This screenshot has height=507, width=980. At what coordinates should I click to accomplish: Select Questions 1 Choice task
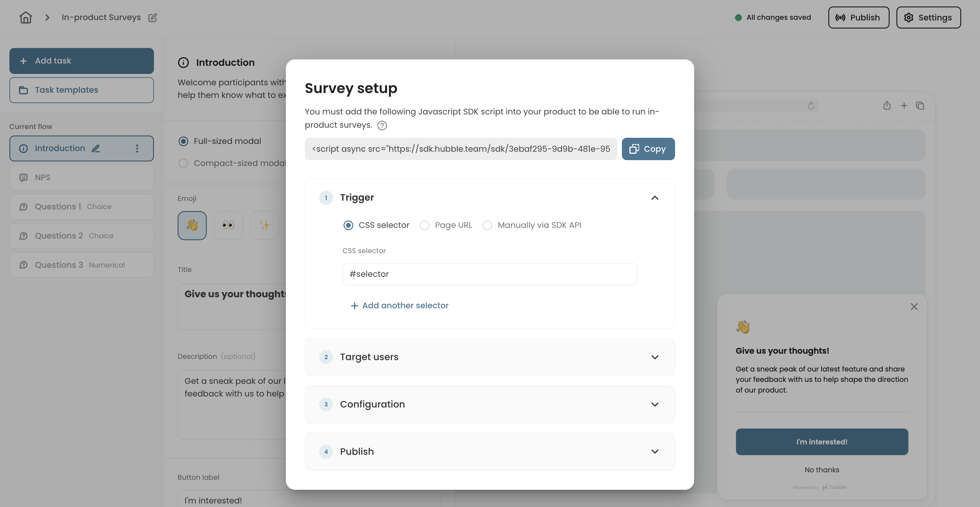pyautogui.click(x=81, y=207)
